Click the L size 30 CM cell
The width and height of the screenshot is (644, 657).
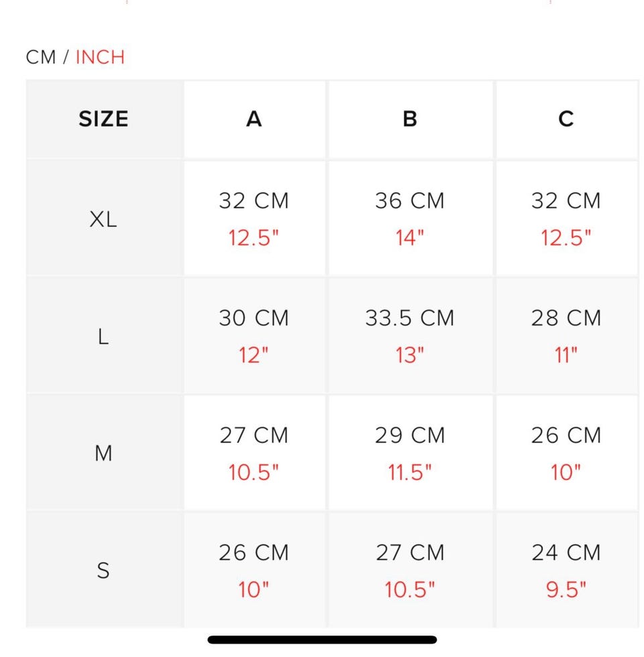coord(254,336)
